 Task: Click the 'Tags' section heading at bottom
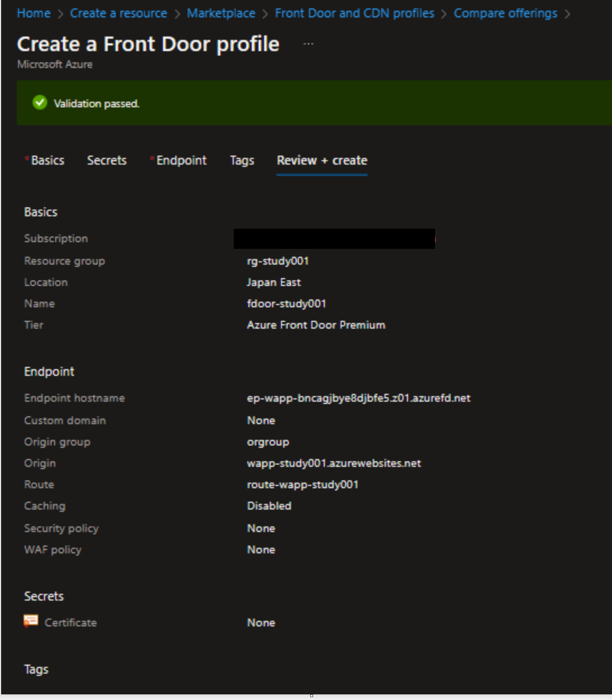click(37, 670)
